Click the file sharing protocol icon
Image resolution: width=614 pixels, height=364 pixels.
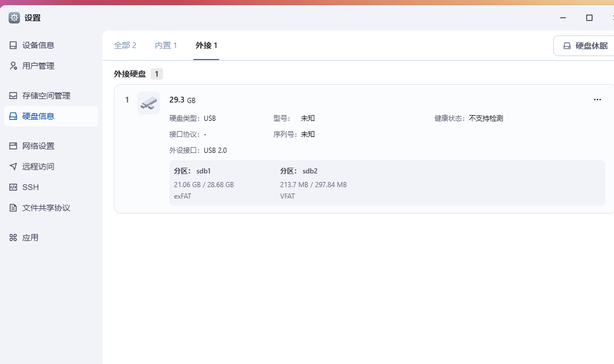coord(13,208)
